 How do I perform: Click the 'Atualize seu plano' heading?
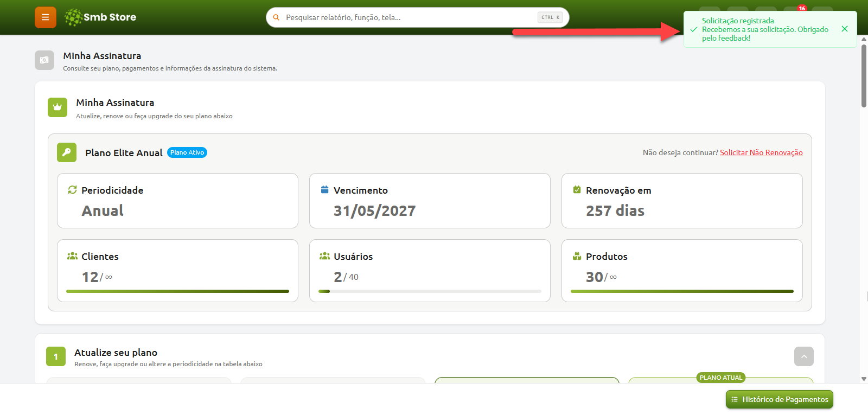[x=116, y=353]
